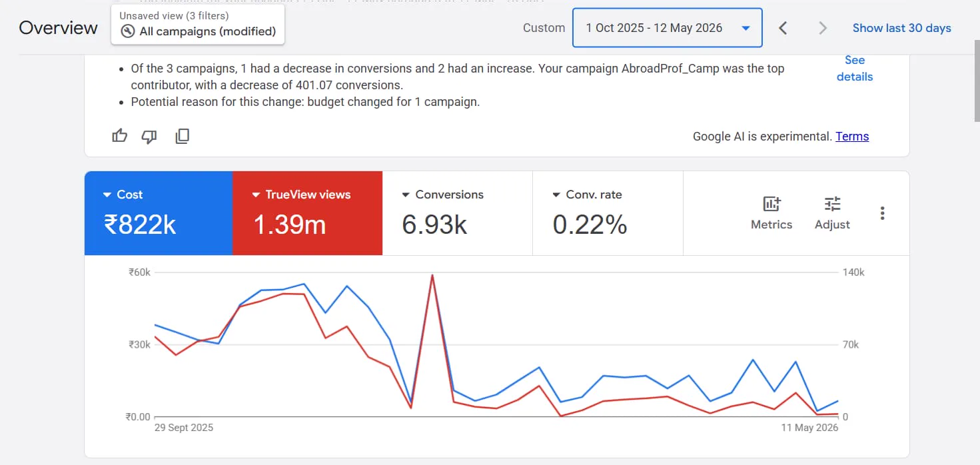Viewport: 980px width, 465px height.
Task: Go to previous date range arrow
Action: tap(783, 28)
